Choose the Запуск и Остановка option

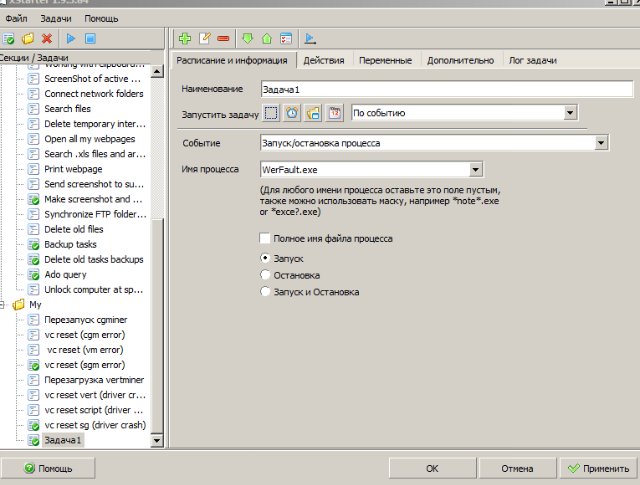pyautogui.click(x=265, y=292)
